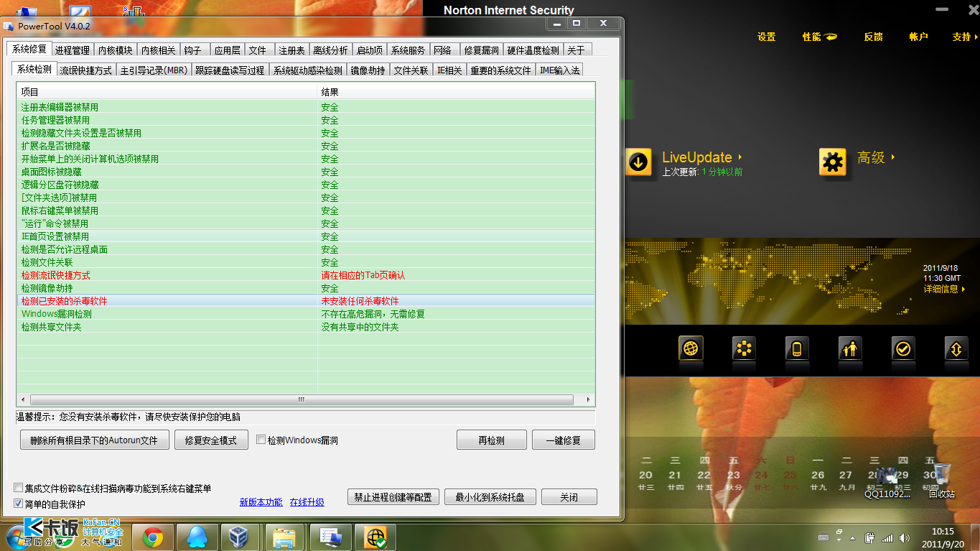This screenshot has height=551, width=980.
Task: Switch to the 进程管理 tab
Action: tap(73, 50)
